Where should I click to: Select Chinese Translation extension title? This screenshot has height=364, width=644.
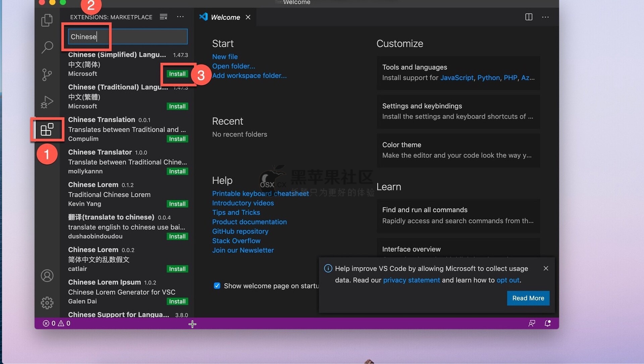(101, 120)
